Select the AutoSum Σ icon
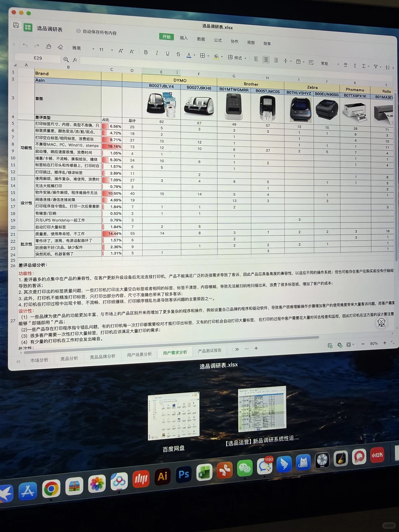Viewport: 399px width, 532px height. tap(364, 66)
